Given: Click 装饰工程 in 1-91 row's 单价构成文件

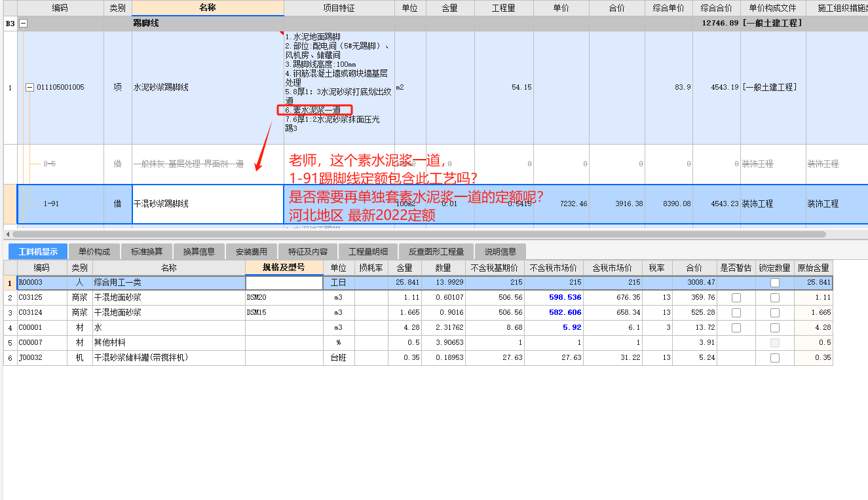Looking at the screenshot, I should click(x=773, y=204).
